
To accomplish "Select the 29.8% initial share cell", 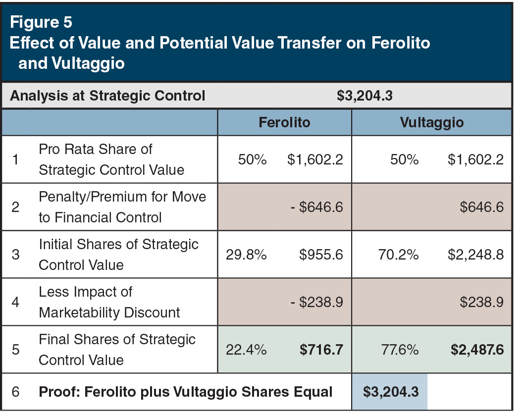I will pyautogui.click(x=246, y=255).
